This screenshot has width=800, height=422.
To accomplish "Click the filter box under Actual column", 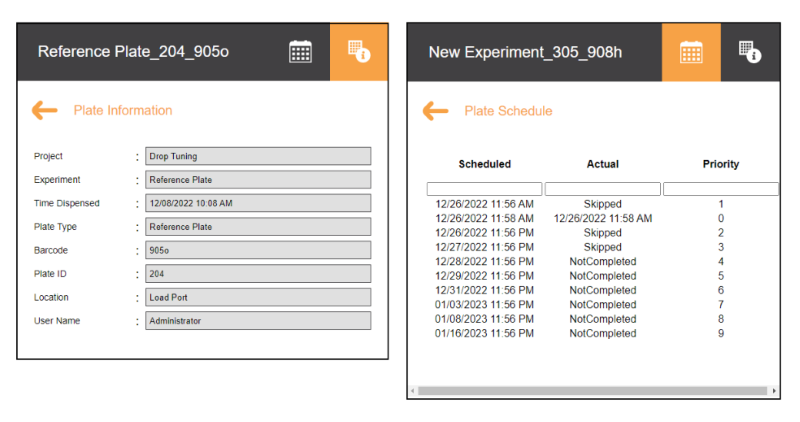I will pyautogui.click(x=602, y=189).
